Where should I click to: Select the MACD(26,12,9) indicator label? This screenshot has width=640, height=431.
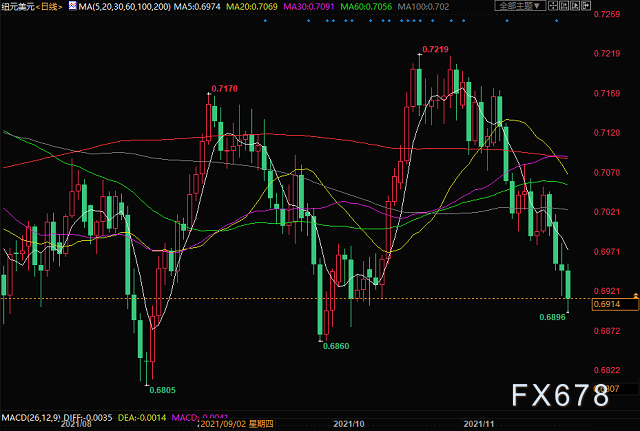tap(32, 415)
